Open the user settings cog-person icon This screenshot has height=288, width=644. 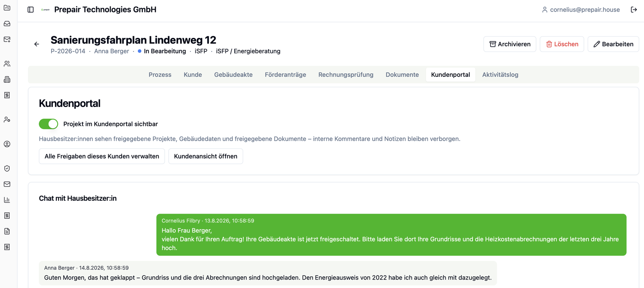click(x=7, y=119)
